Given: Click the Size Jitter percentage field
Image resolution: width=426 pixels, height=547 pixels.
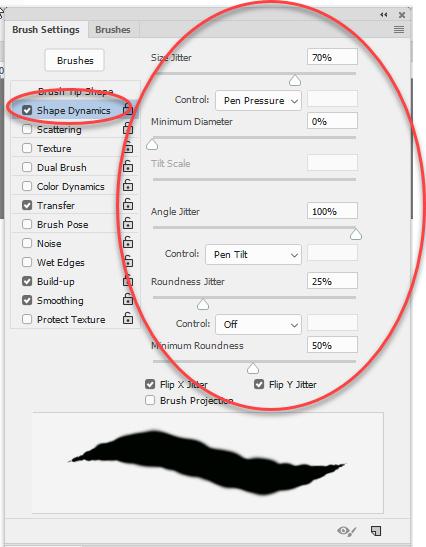Looking at the screenshot, I should coord(332,57).
